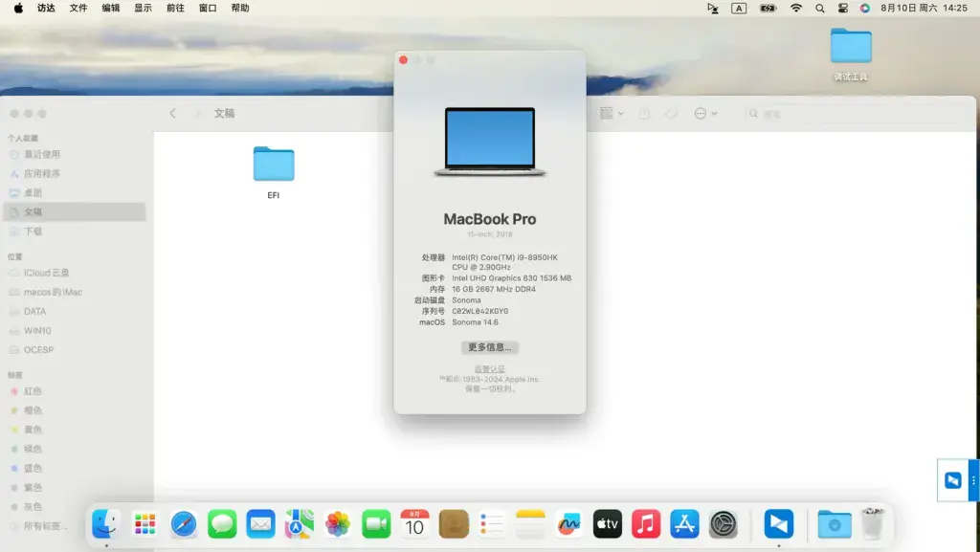Select the EFI folder in Finder
Viewport: 980px width, 552px height.
[274, 171]
